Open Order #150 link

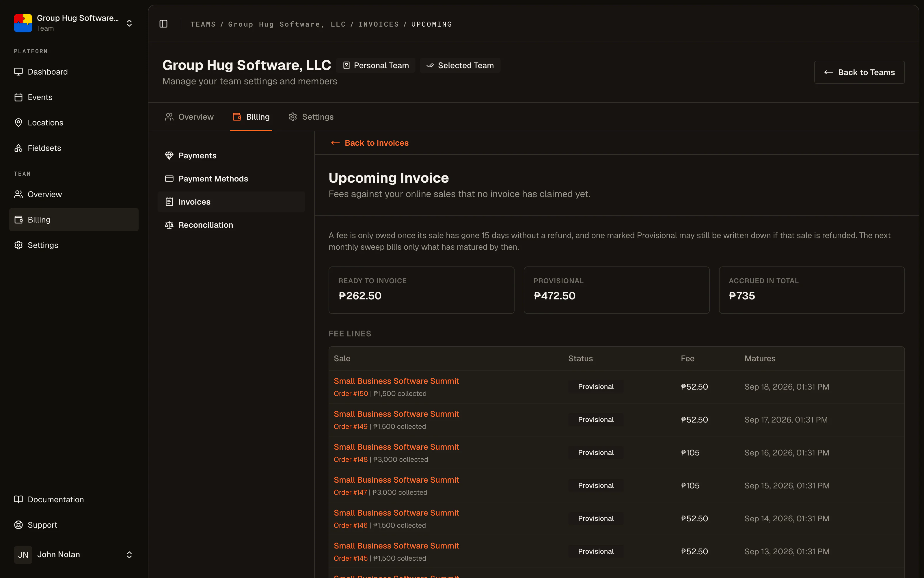point(351,393)
